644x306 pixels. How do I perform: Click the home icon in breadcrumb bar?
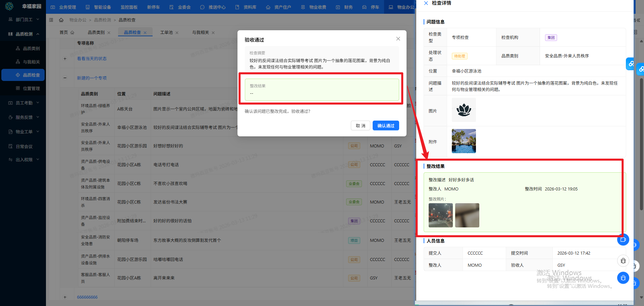coord(61,20)
